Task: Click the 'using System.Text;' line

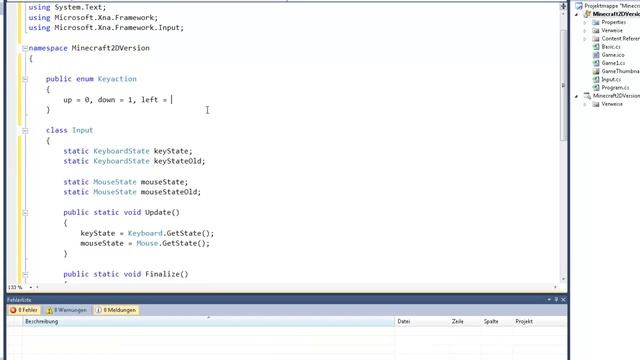Action: [x=67, y=7]
